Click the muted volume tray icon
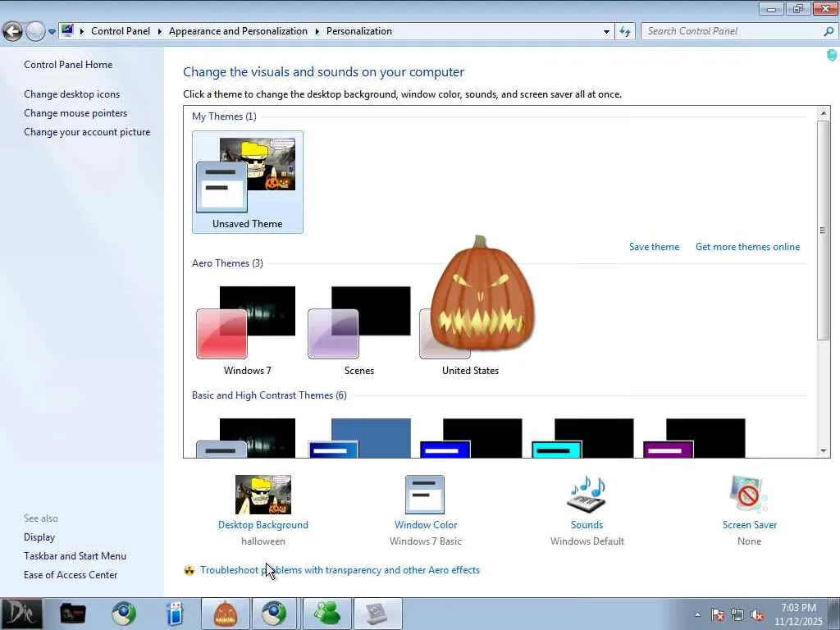This screenshot has width=840, height=630. pos(757,614)
